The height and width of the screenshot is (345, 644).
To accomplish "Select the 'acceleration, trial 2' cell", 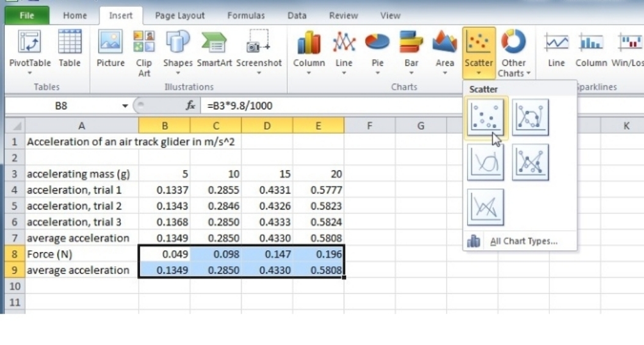I will coord(82,206).
